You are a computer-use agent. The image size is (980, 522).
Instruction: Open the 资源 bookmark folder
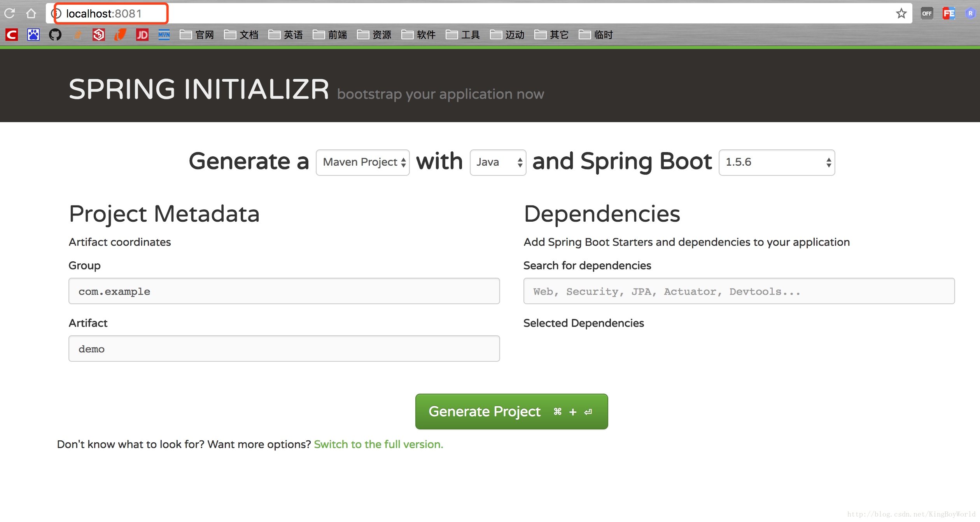tap(374, 35)
